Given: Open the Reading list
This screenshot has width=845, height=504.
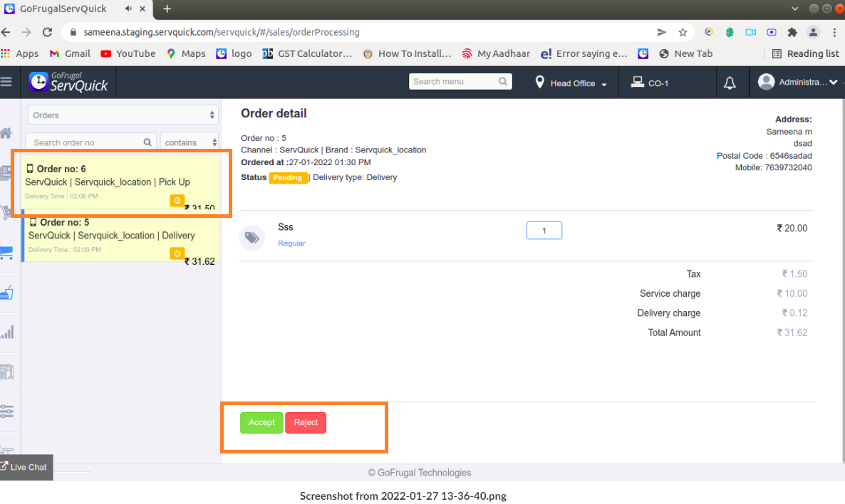Looking at the screenshot, I should pos(806,53).
